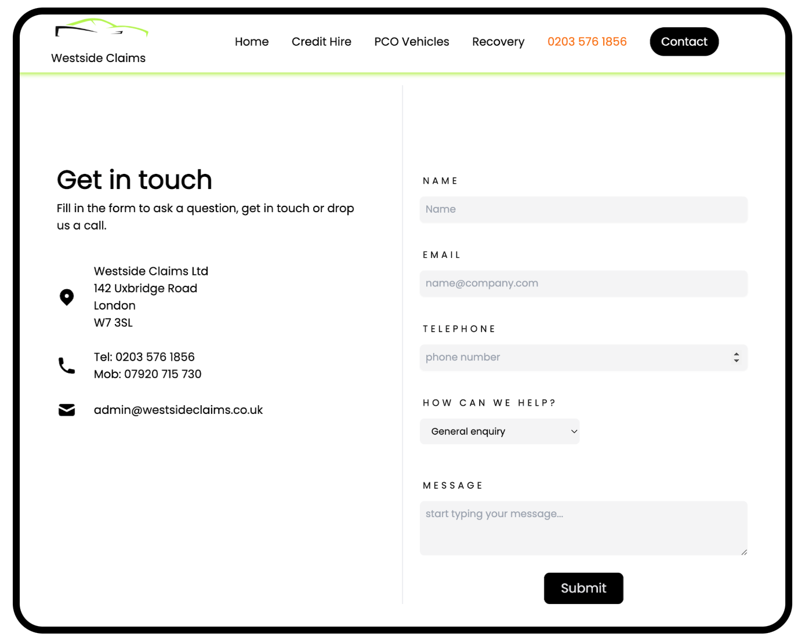The width and height of the screenshot is (812, 644).
Task: Click the envelope email icon
Action: 67,410
